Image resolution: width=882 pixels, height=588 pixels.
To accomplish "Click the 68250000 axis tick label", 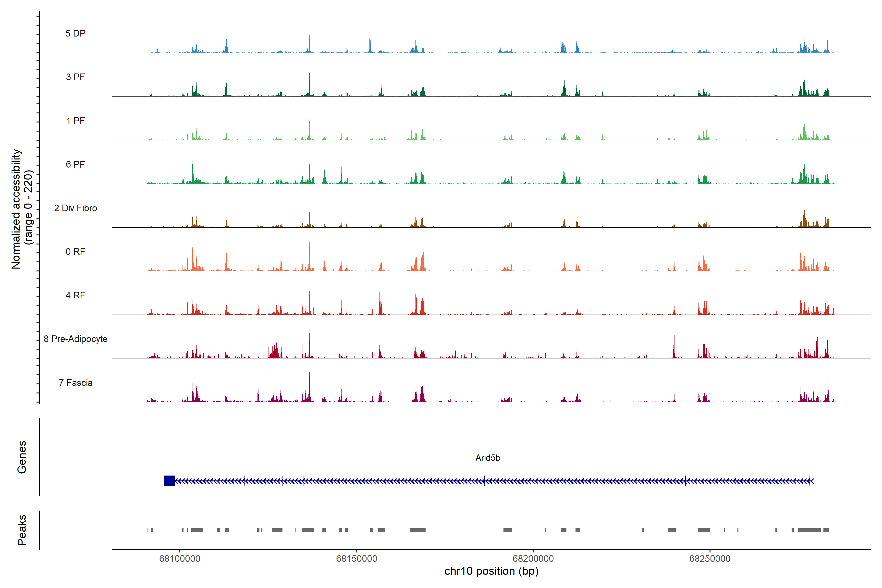I will 710,559.
